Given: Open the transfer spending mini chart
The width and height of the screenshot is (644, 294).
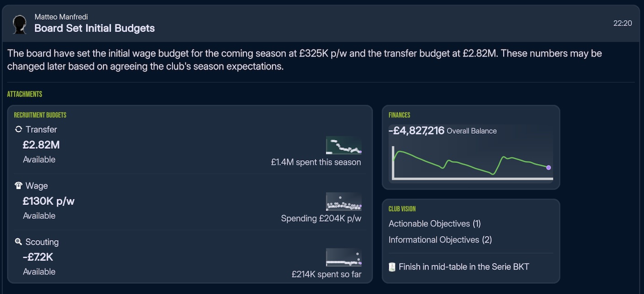Looking at the screenshot, I should click(x=343, y=146).
